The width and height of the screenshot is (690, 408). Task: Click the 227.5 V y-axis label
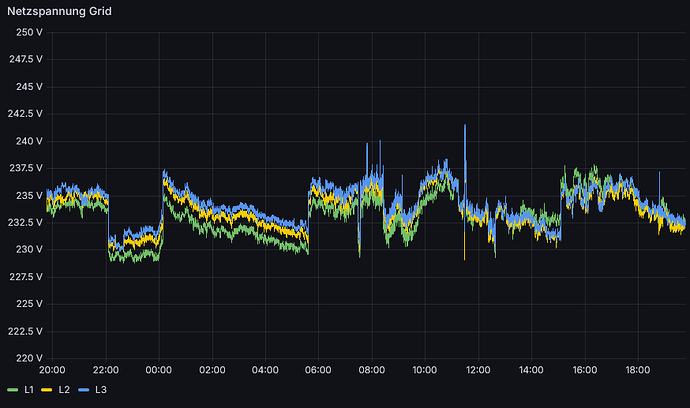click(26, 277)
